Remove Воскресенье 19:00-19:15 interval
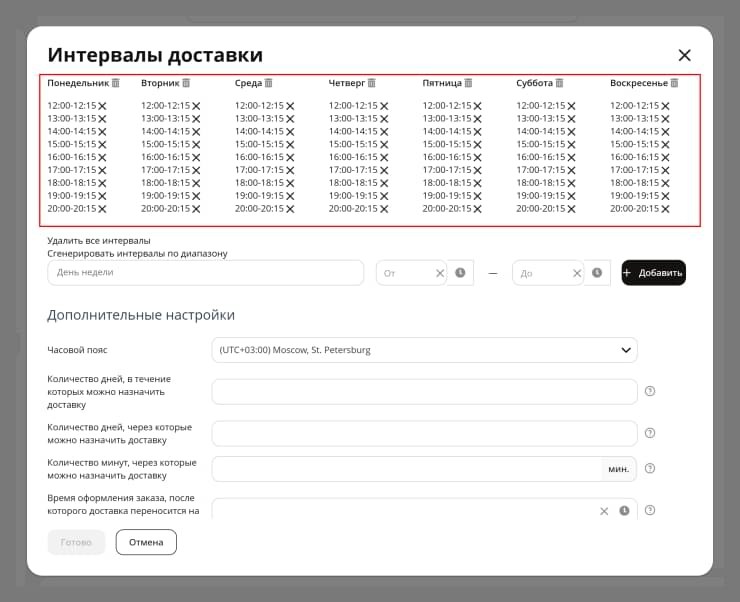 [x=665, y=196]
